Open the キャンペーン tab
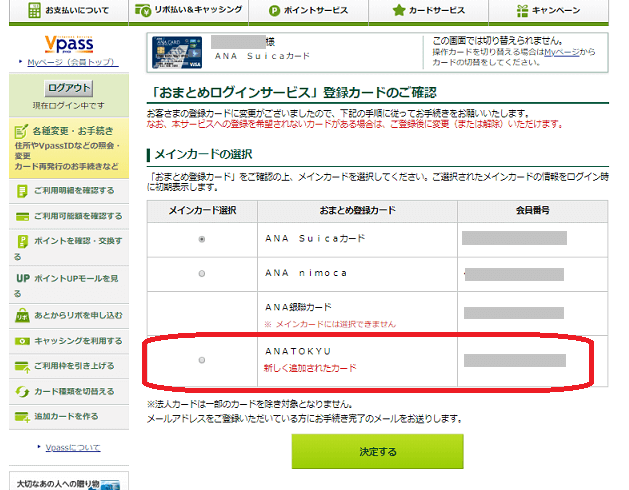Screen dimensions: 629x490 click(x=548, y=11)
